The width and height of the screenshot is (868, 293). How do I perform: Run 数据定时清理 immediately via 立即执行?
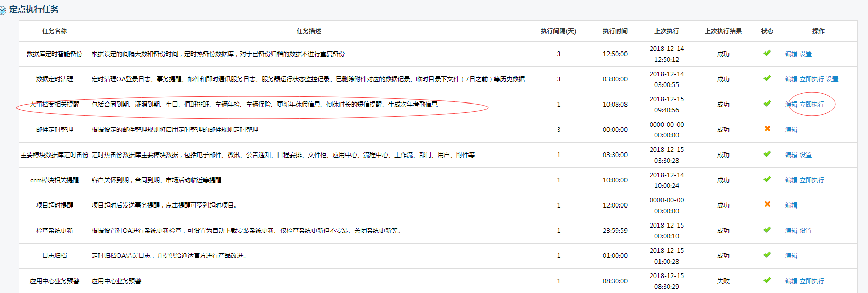click(811, 79)
